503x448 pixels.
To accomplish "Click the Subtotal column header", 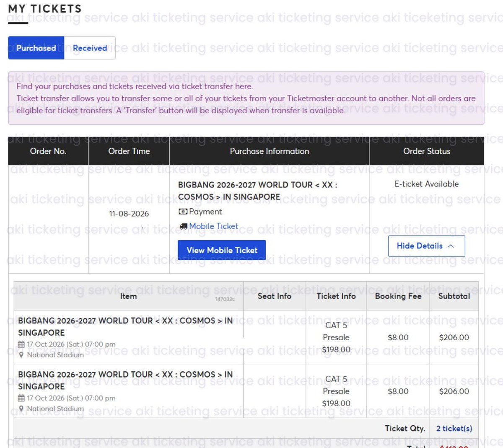I will 454,296.
